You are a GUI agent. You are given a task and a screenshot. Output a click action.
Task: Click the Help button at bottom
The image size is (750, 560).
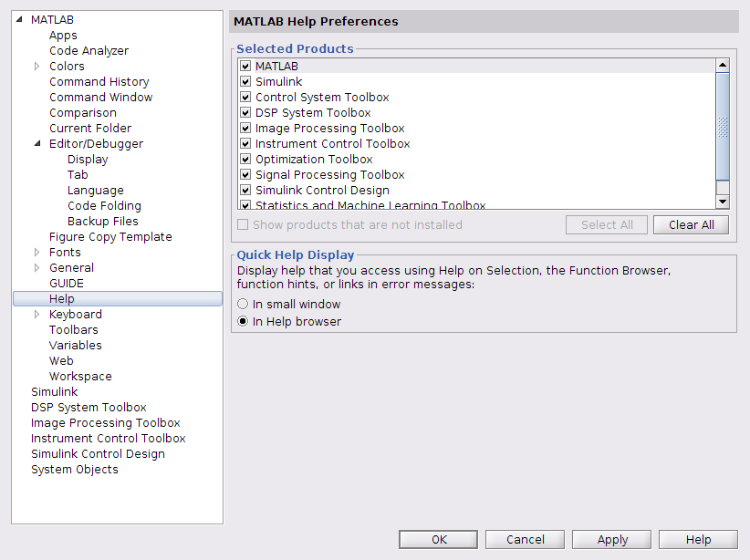point(698,539)
